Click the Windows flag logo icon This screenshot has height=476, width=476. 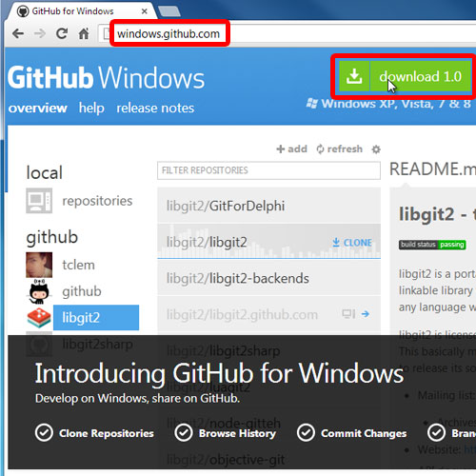pyautogui.click(x=312, y=104)
